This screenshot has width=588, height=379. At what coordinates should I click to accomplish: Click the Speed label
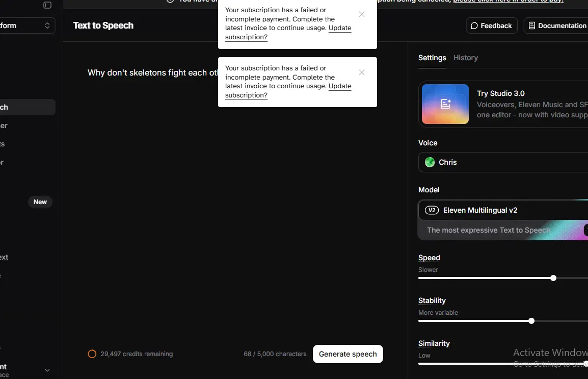(x=429, y=258)
